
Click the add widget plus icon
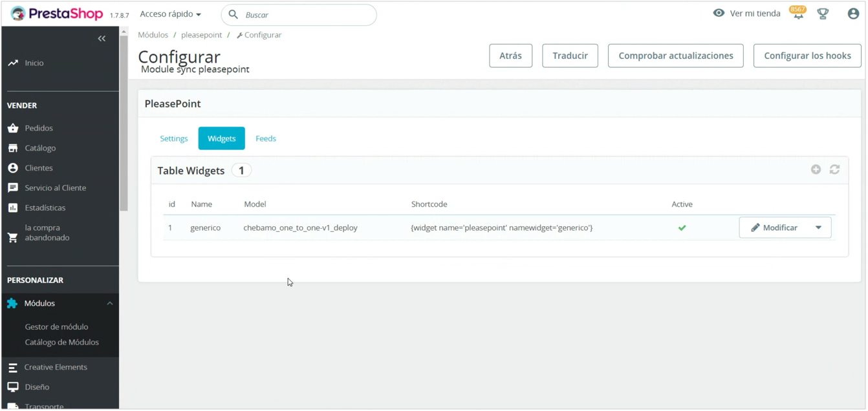(816, 169)
